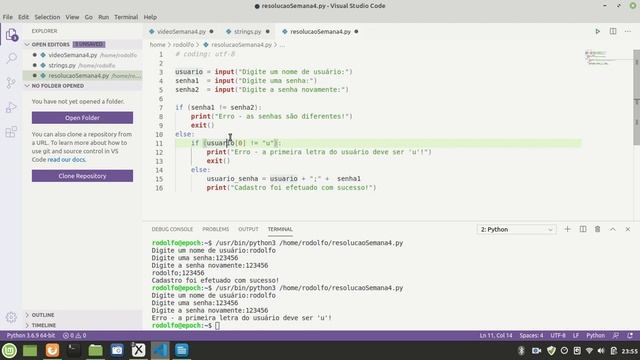Open terminal app in the taskbar

click(x=74, y=350)
